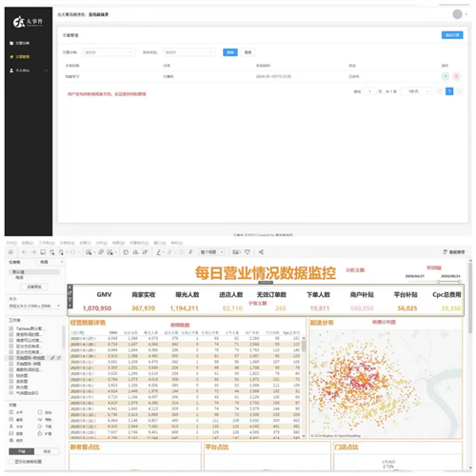Open the dashboard size dropdown
The height and width of the screenshot is (476, 476).
point(34,306)
